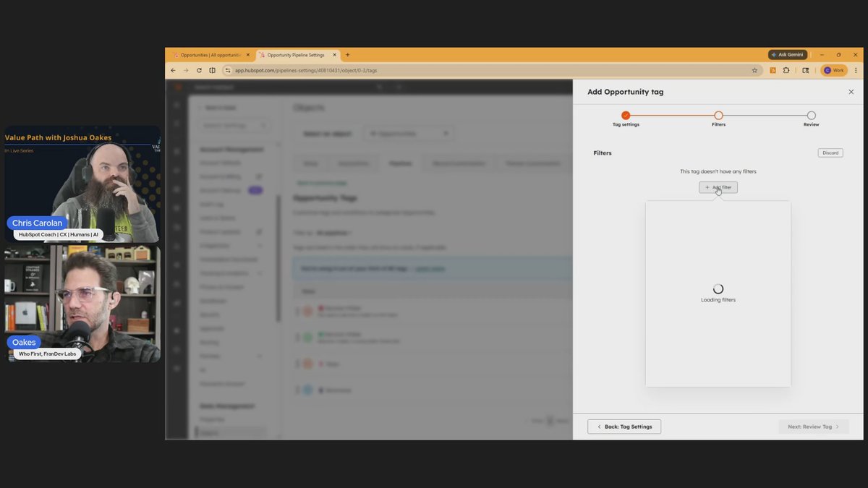The image size is (868, 488).
Task: Click the Oakes name label
Action: 24,342
